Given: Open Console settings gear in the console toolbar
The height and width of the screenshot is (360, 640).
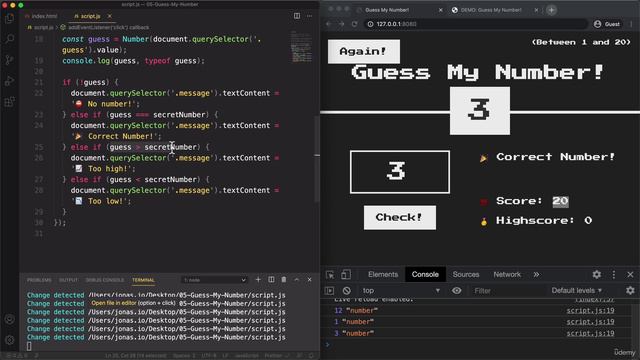Looking at the screenshot, I should [x=630, y=290].
